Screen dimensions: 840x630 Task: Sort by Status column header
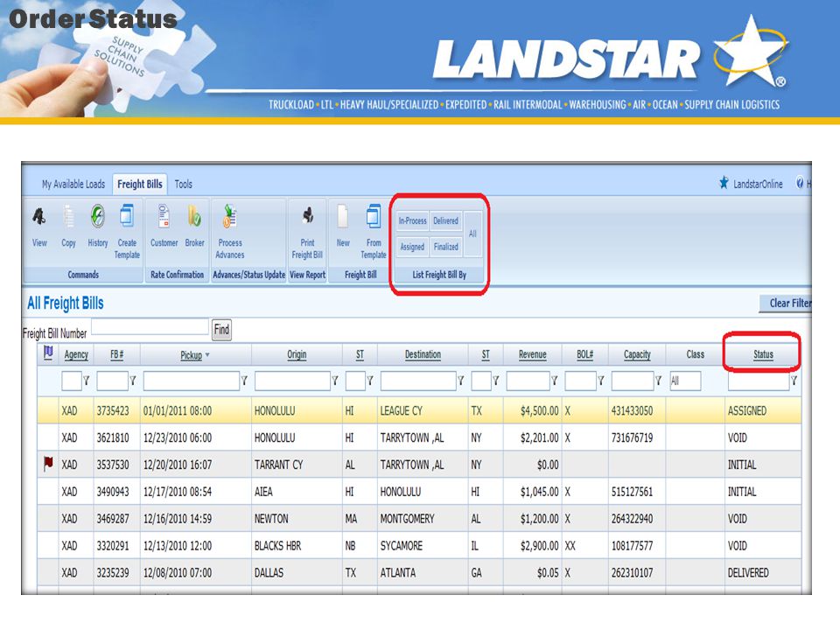[763, 354]
